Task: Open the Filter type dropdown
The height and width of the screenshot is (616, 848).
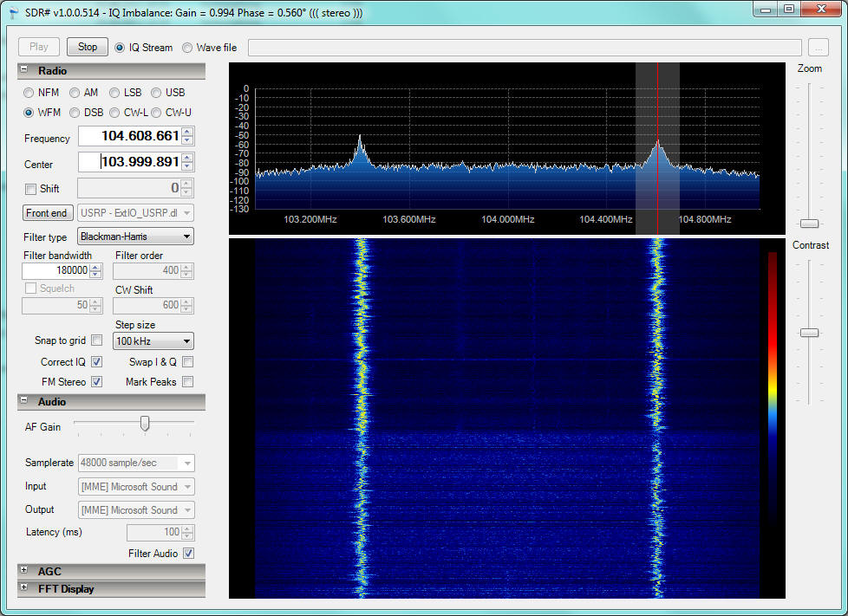Action: click(135, 237)
